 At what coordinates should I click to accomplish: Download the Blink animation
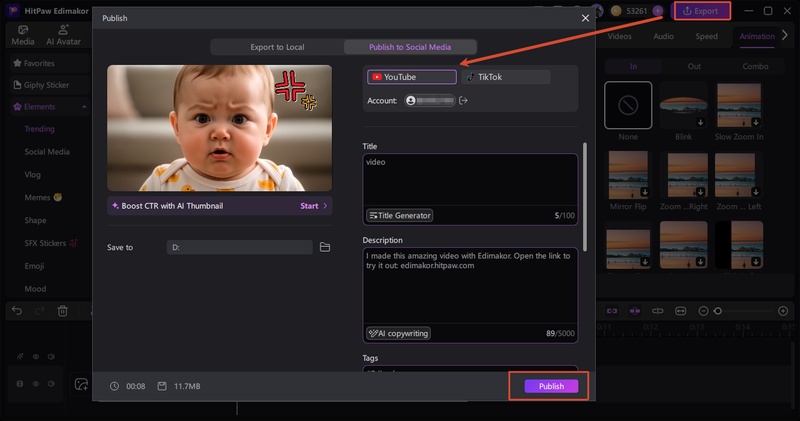701,122
